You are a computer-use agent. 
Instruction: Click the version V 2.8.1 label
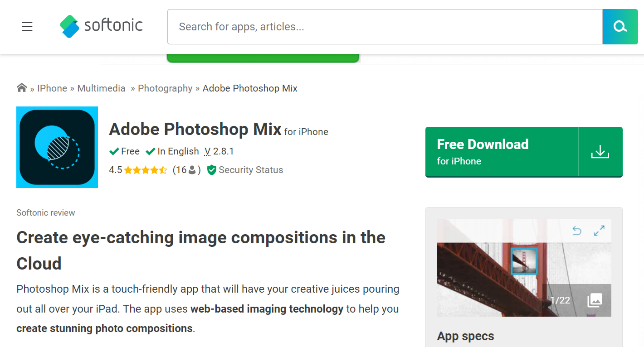219,151
